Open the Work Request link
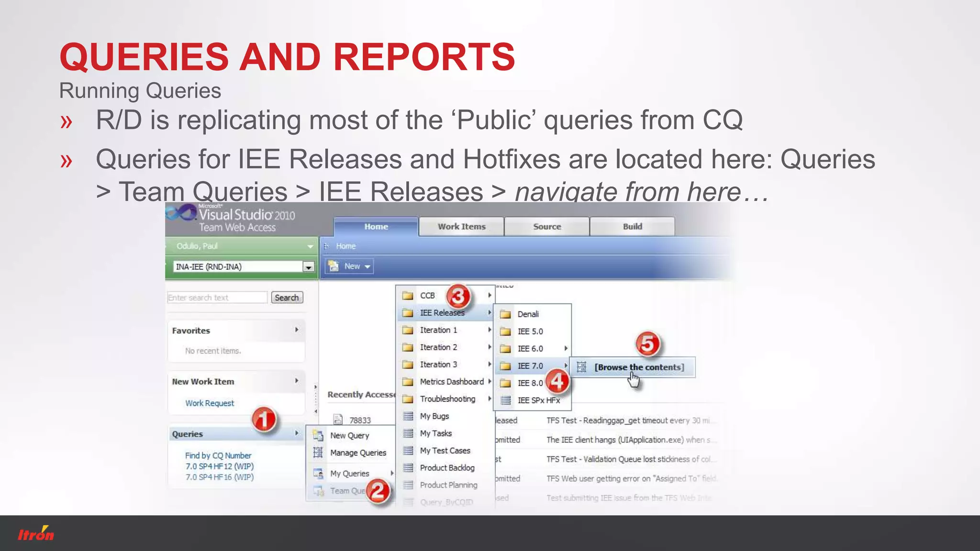The height and width of the screenshot is (551, 980). tap(210, 403)
